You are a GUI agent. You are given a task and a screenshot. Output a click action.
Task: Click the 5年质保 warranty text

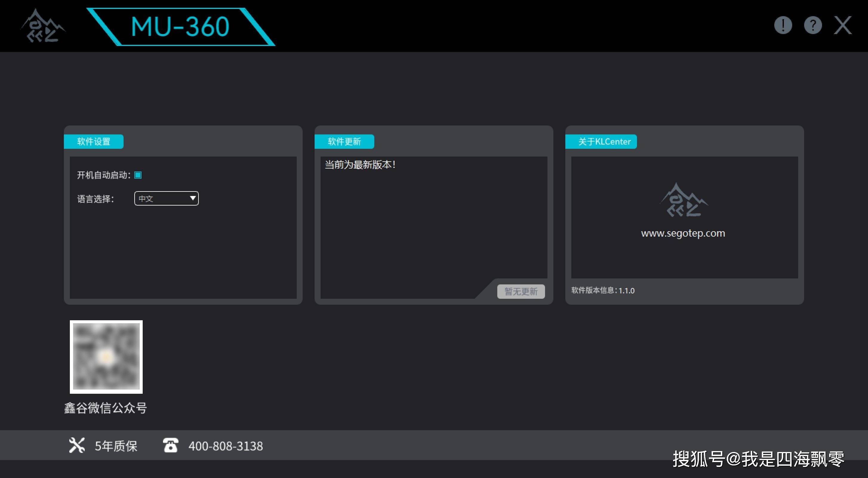[x=116, y=446]
